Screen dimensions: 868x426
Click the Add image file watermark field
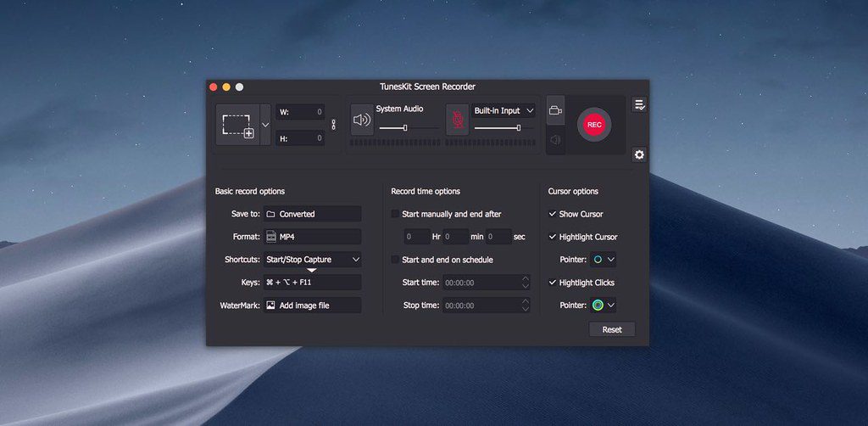pyautogui.click(x=312, y=305)
